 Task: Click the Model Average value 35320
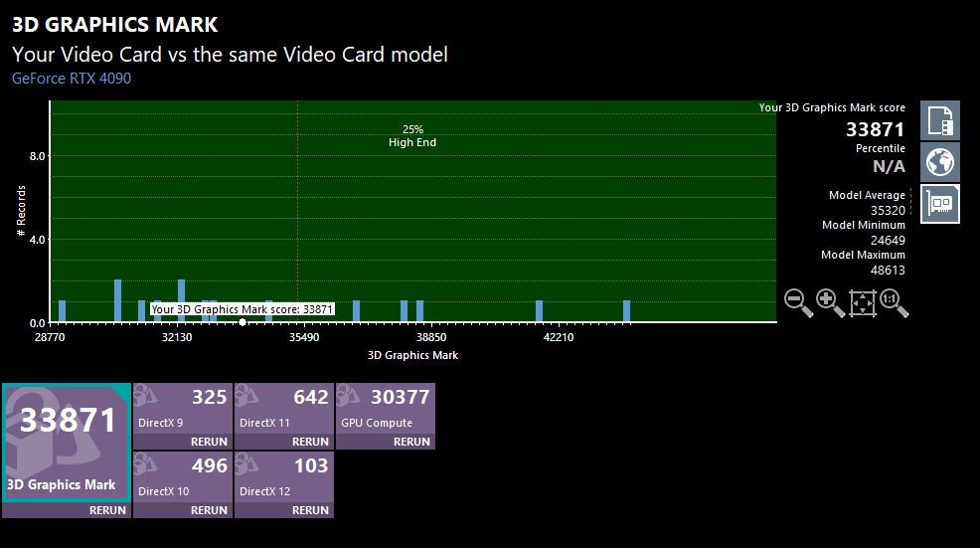click(x=888, y=211)
